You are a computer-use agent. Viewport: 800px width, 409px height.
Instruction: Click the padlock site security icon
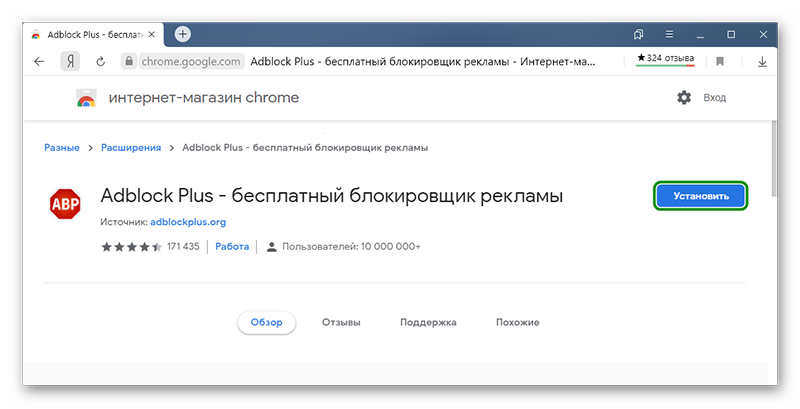pos(129,61)
